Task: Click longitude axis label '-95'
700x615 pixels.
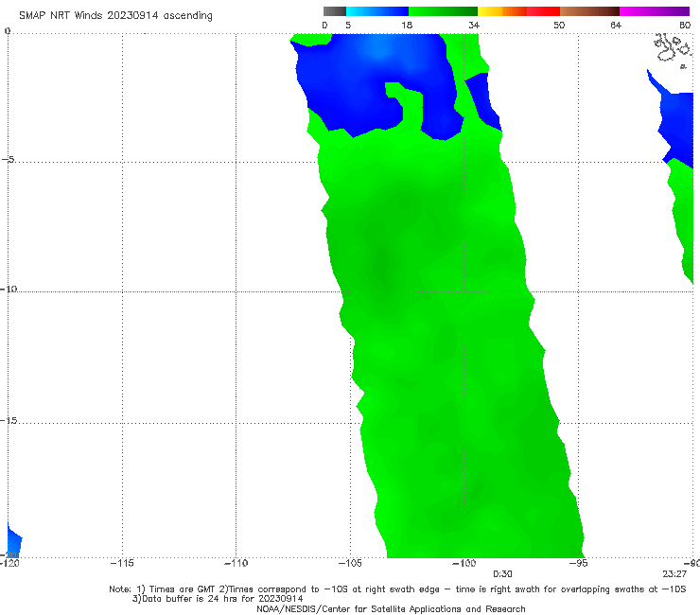Action: (579, 563)
